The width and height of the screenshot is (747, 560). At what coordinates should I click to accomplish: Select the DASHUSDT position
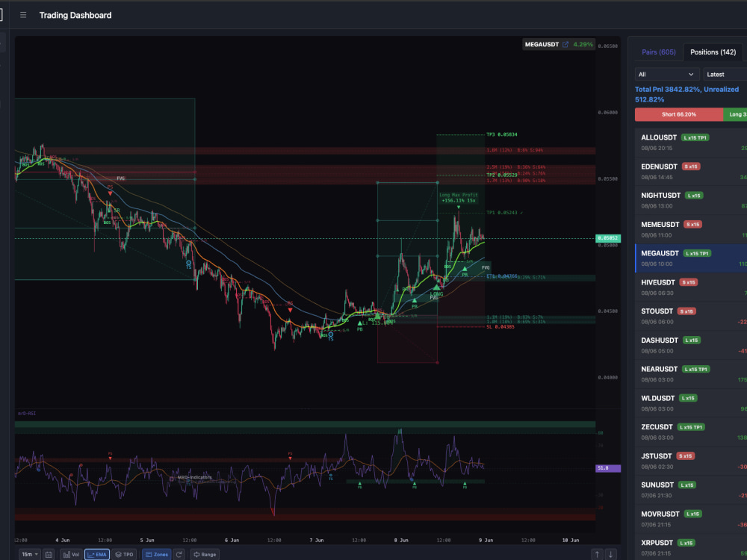pos(691,345)
